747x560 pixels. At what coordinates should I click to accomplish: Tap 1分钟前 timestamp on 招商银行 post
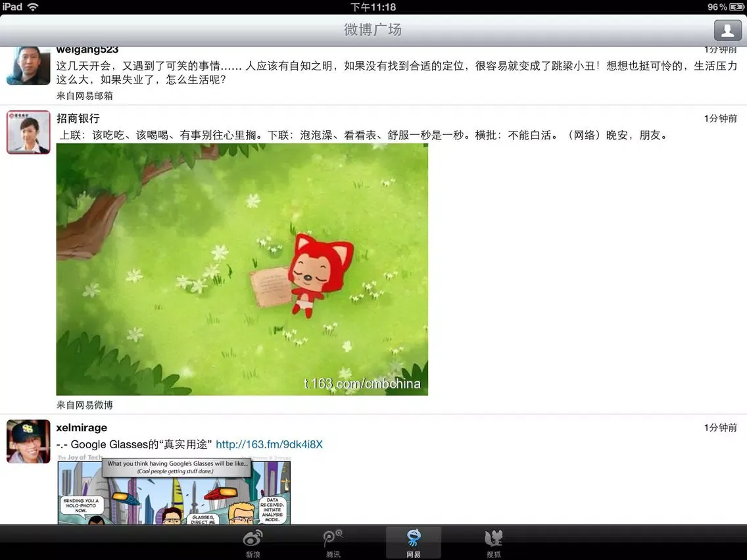pyautogui.click(x=720, y=118)
